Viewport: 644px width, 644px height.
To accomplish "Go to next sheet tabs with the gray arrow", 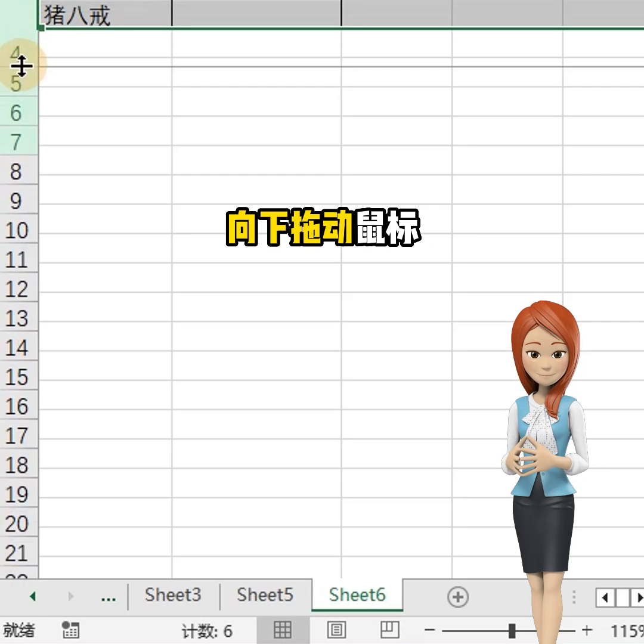I will coord(70,596).
